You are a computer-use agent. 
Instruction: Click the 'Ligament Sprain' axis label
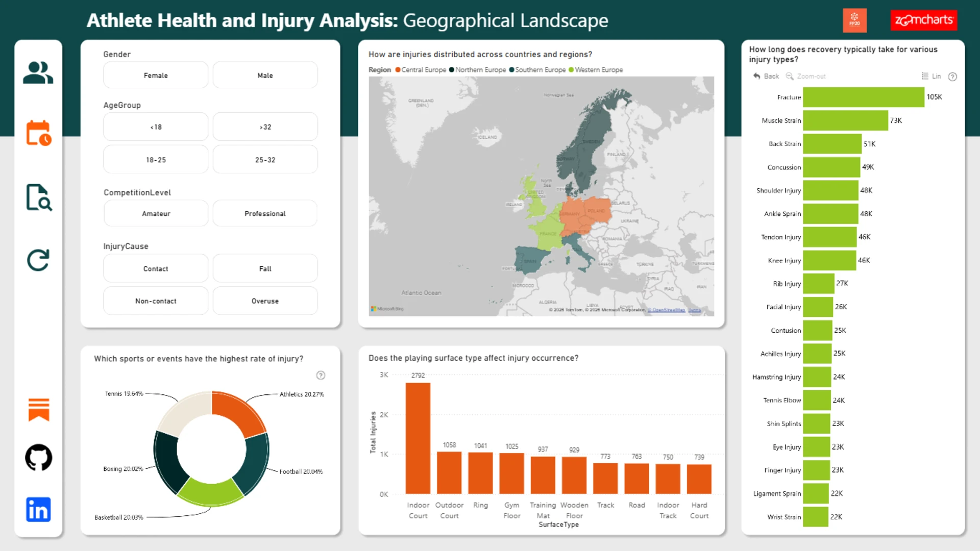coord(777,494)
